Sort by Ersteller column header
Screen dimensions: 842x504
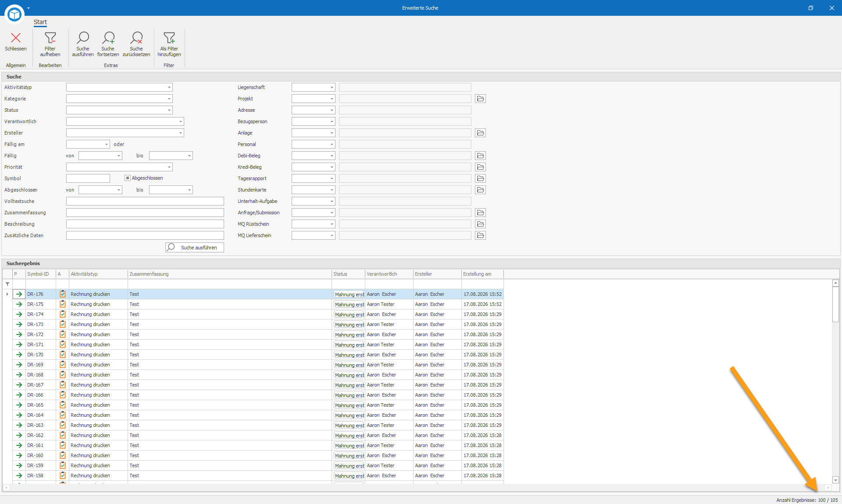tap(437, 274)
